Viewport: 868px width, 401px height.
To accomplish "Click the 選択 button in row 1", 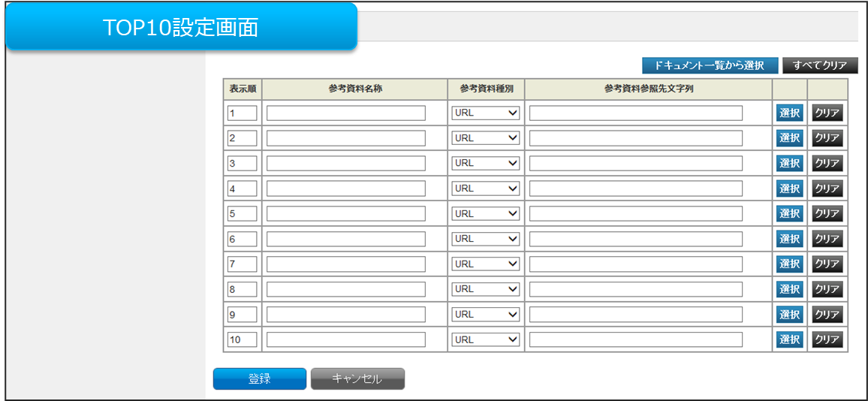I will click(x=789, y=113).
